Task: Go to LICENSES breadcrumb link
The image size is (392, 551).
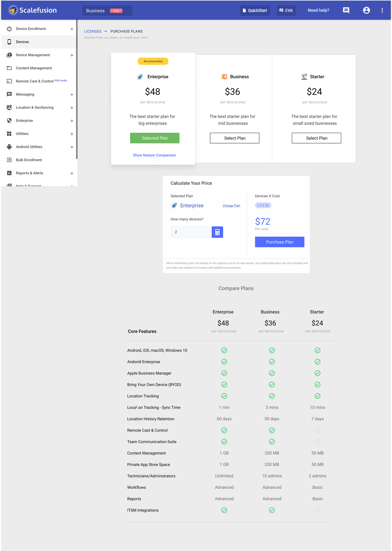Action: 93,31
